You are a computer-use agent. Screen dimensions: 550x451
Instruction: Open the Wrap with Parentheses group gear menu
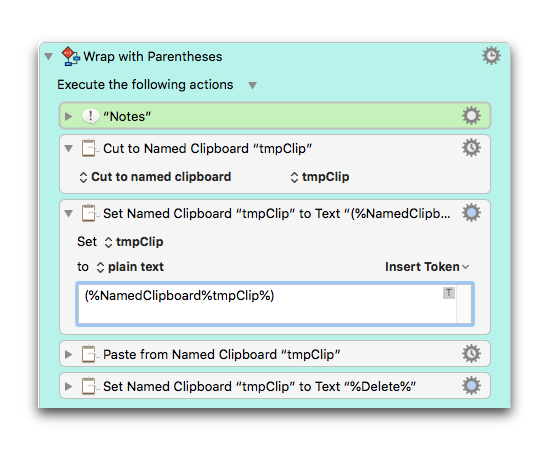[491, 56]
